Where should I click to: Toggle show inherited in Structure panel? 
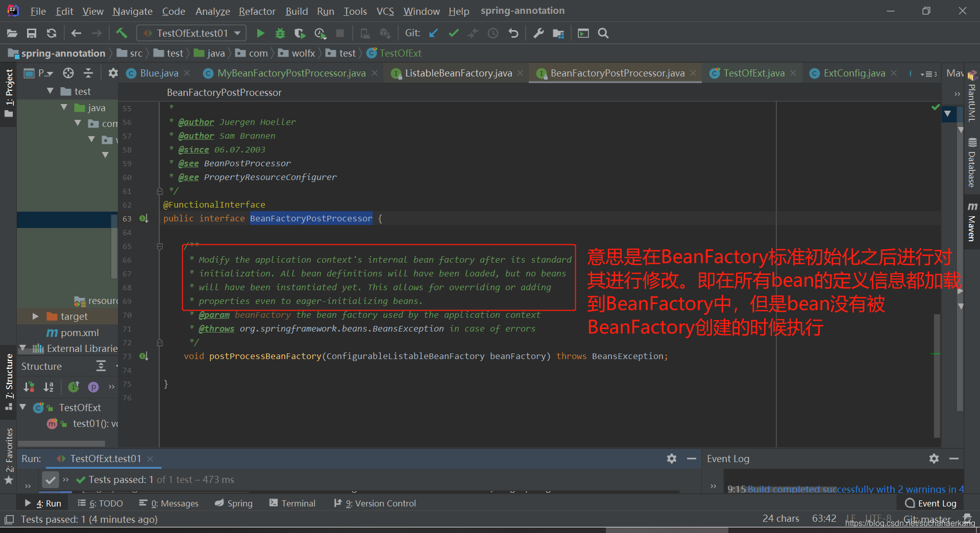74,387
